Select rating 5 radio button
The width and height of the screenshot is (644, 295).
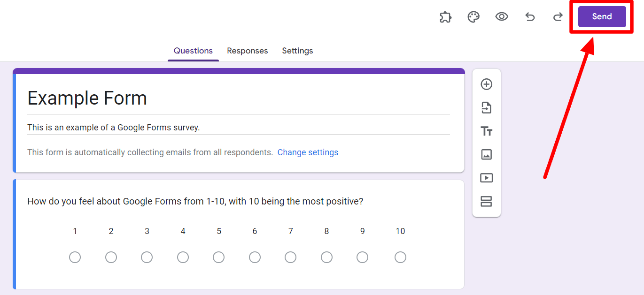[x=219, y=257]
